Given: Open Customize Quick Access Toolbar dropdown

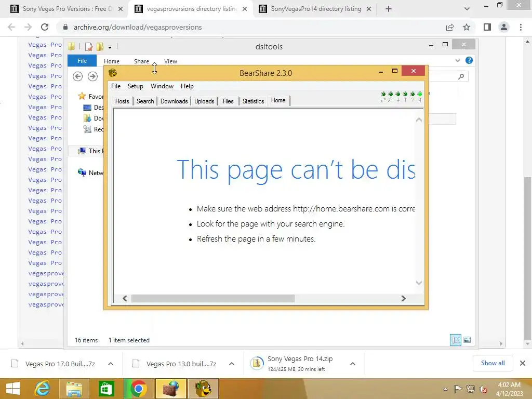Looking at the screenshot, I should (110, 47).
